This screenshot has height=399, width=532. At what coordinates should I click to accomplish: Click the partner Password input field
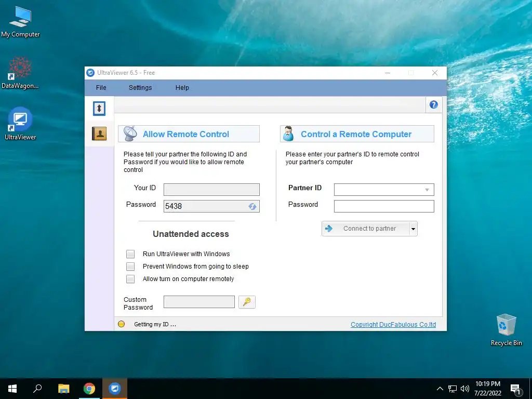(384, 206)
